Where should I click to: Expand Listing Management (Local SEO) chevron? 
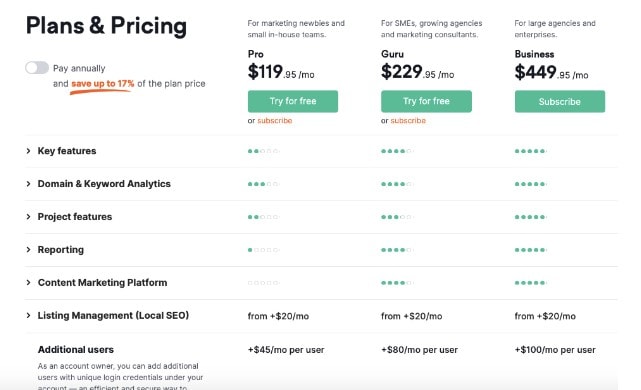(28, 316)
